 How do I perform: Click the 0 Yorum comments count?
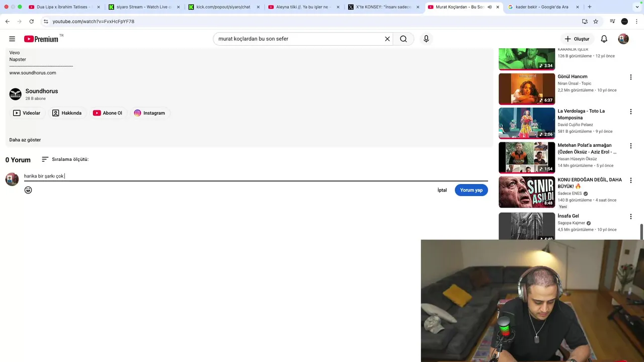tap(18, 160)
